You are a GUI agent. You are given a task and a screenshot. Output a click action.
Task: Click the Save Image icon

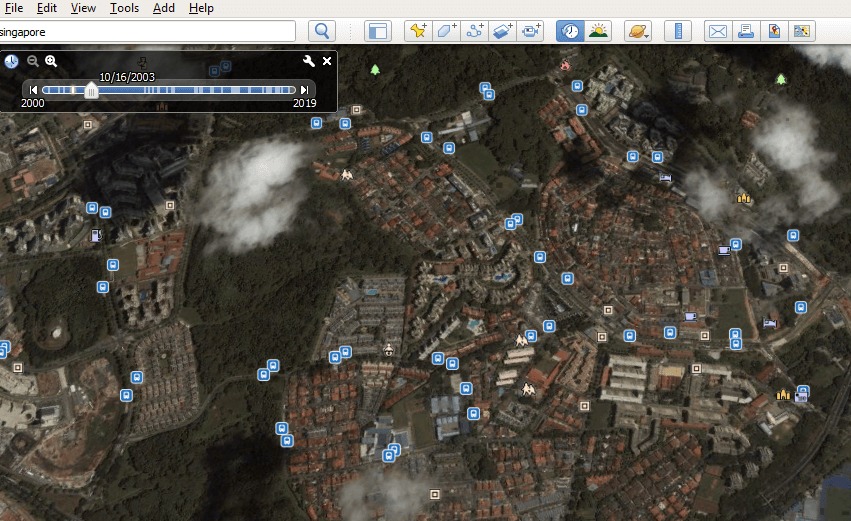(774, 31)
